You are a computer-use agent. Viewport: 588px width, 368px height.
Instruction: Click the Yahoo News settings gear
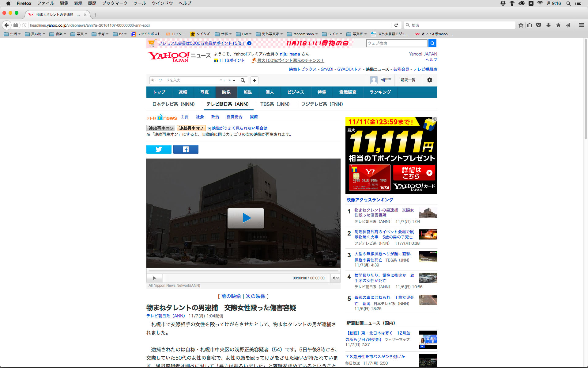point(429,80)
